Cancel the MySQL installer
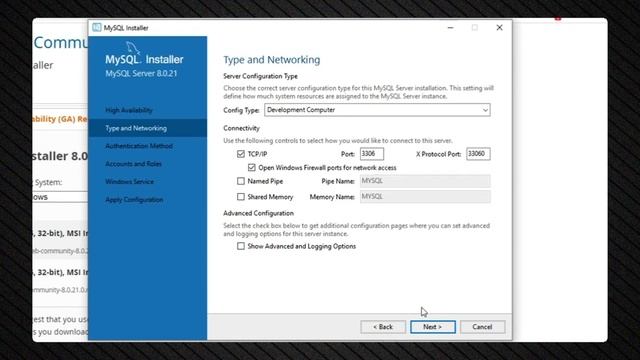The height and width of the screenshot is (360, 640). point(482,327)
